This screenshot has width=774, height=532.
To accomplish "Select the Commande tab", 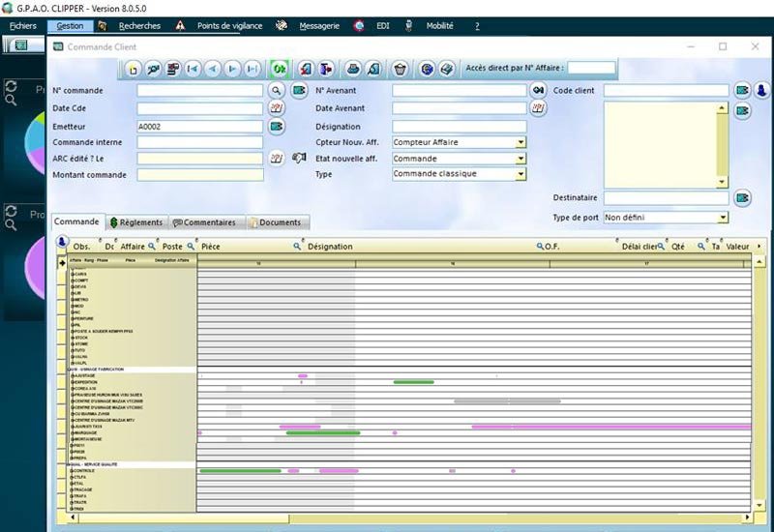I will pos(77,222).
